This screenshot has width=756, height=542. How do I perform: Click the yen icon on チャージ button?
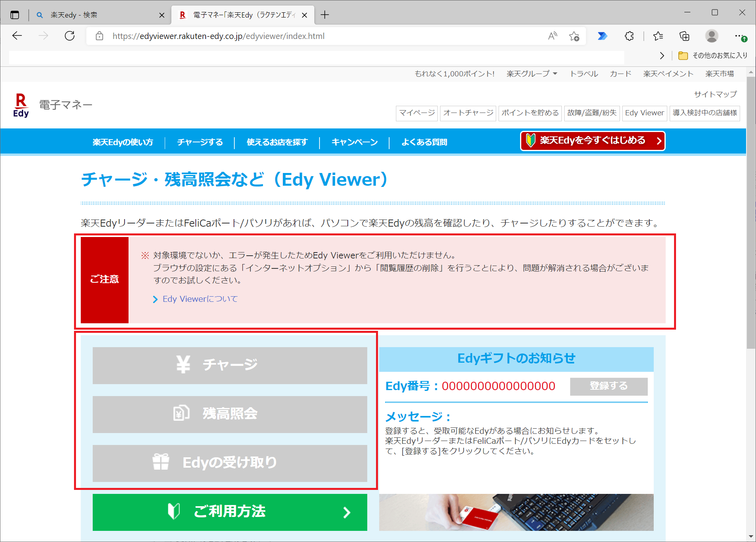183,364
